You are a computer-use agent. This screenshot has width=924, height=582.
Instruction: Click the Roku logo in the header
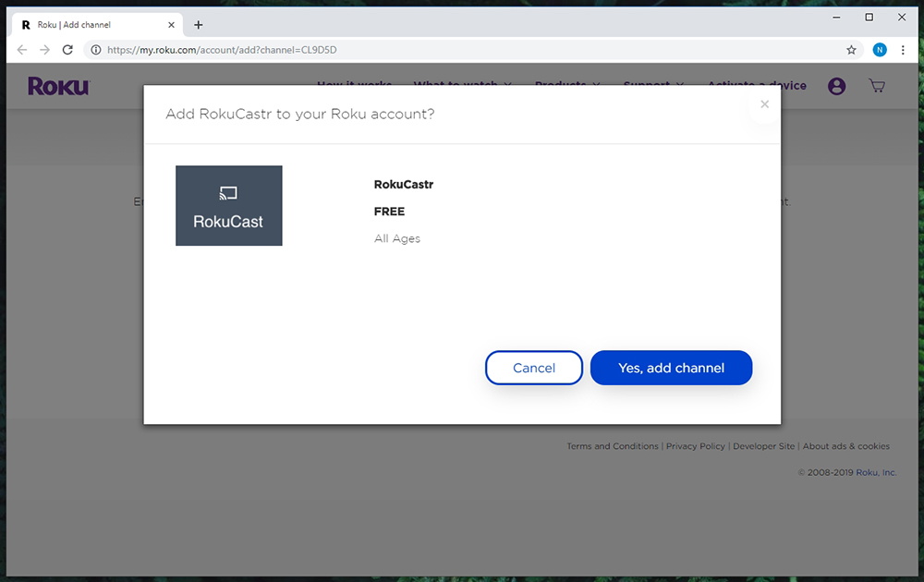(58, 87)
